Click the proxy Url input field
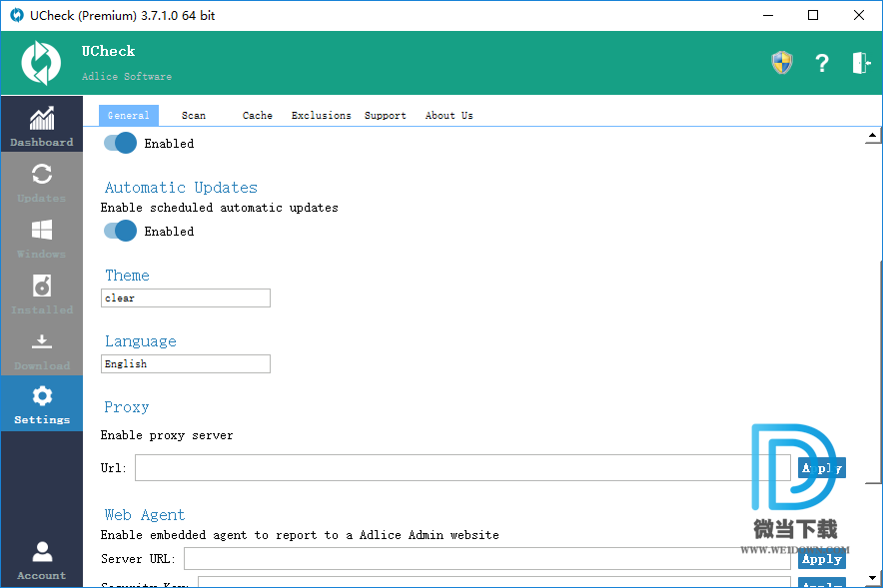The height and width of the screenshot is (588, 883). coord(449,468)
